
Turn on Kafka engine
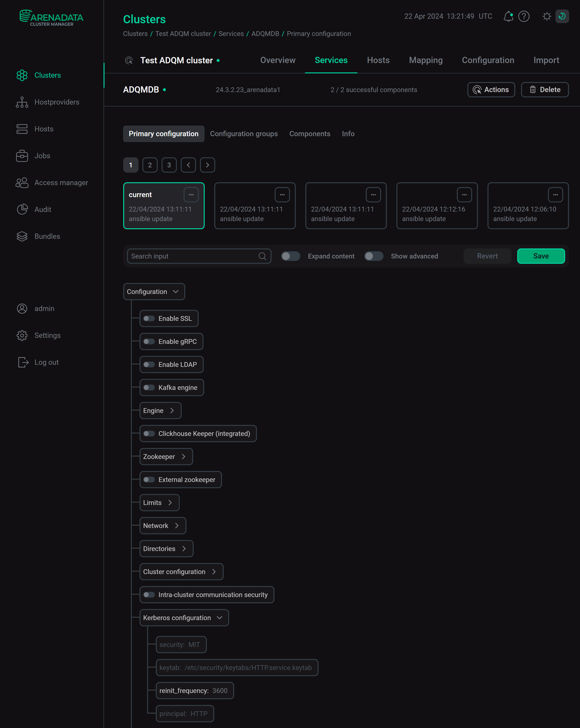(x=149, y=388)
